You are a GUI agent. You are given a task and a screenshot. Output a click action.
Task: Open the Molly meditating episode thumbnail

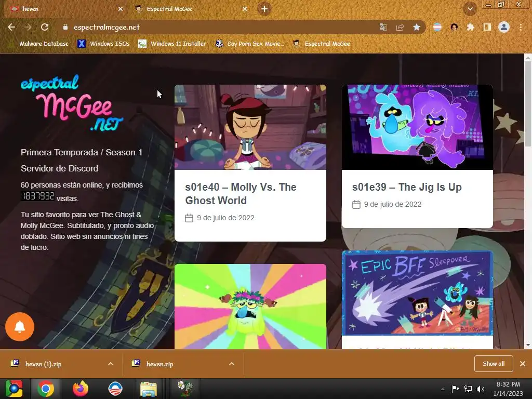[250, 127]
